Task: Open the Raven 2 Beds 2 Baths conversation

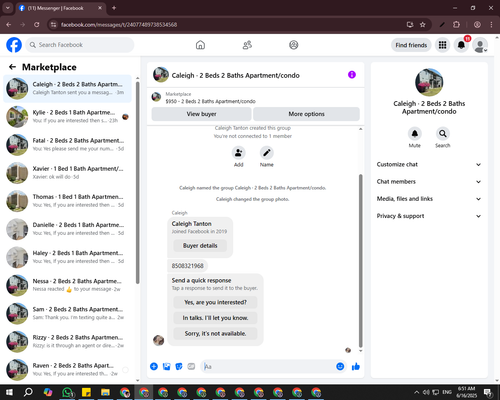Action: point(67,370)
